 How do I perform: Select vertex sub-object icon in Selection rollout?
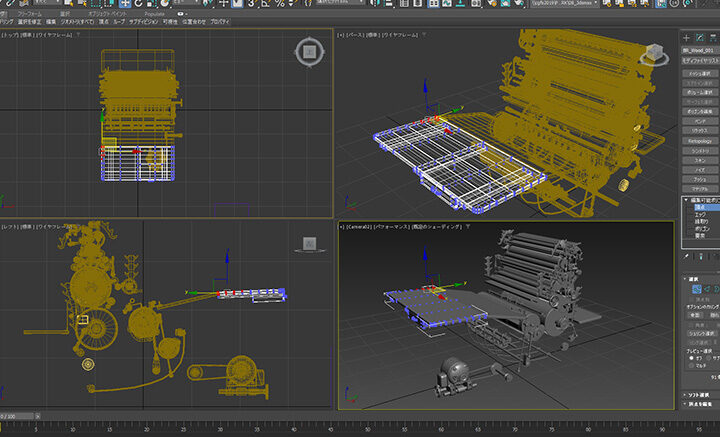pyautogui.click(x=697, y=289)
